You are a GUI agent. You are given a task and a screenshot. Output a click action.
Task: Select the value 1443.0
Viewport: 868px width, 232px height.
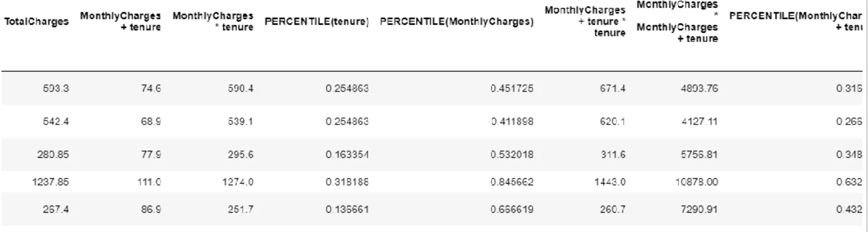(x=609, y=182)
